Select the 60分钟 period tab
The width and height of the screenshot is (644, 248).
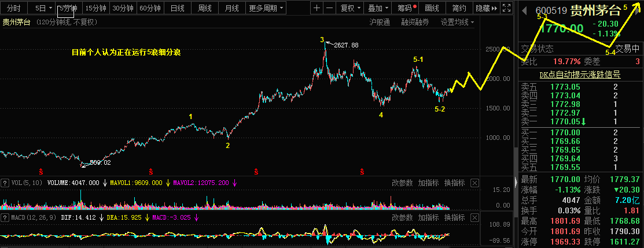[x=150, y=8]
